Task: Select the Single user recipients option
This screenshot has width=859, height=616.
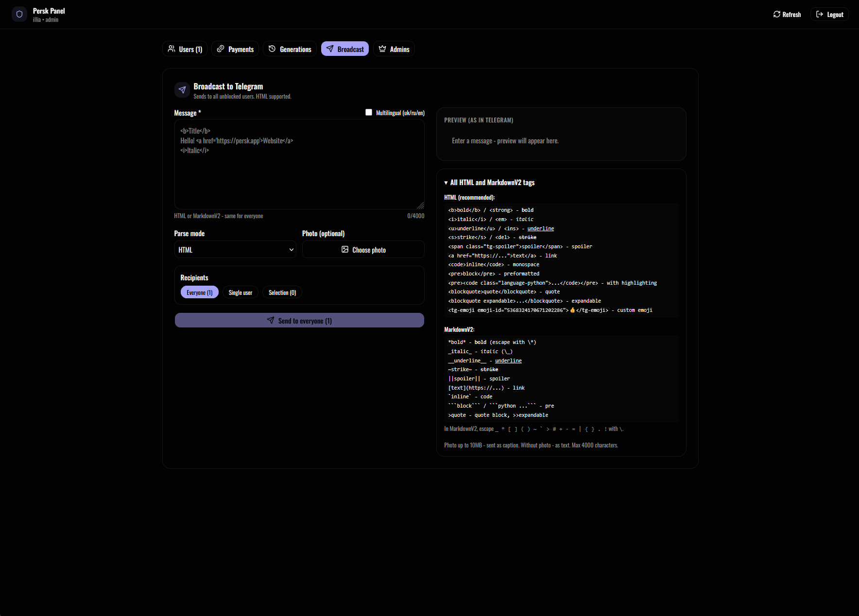Action: point(241,292)
